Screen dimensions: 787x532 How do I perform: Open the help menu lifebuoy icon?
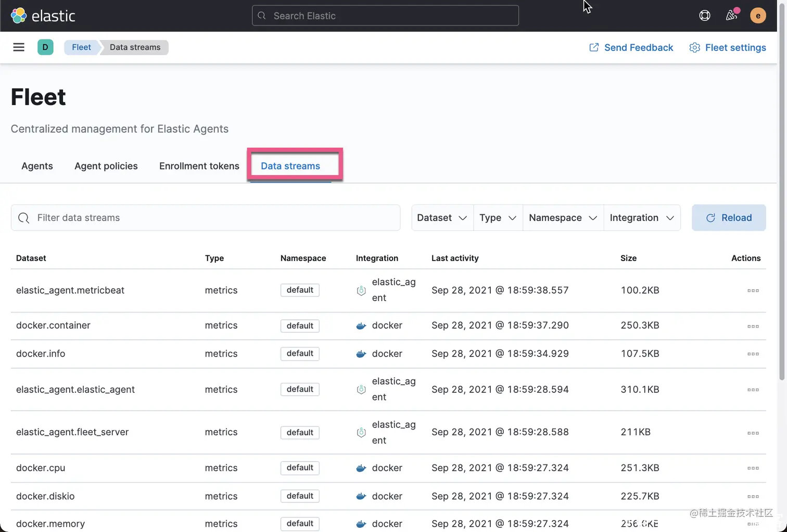click(x=705, y=16)
